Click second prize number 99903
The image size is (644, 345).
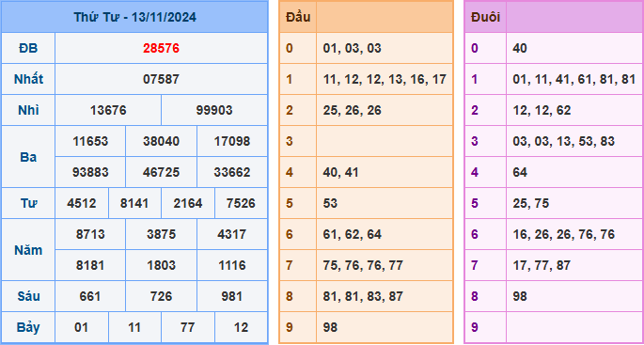pos(214,110)
